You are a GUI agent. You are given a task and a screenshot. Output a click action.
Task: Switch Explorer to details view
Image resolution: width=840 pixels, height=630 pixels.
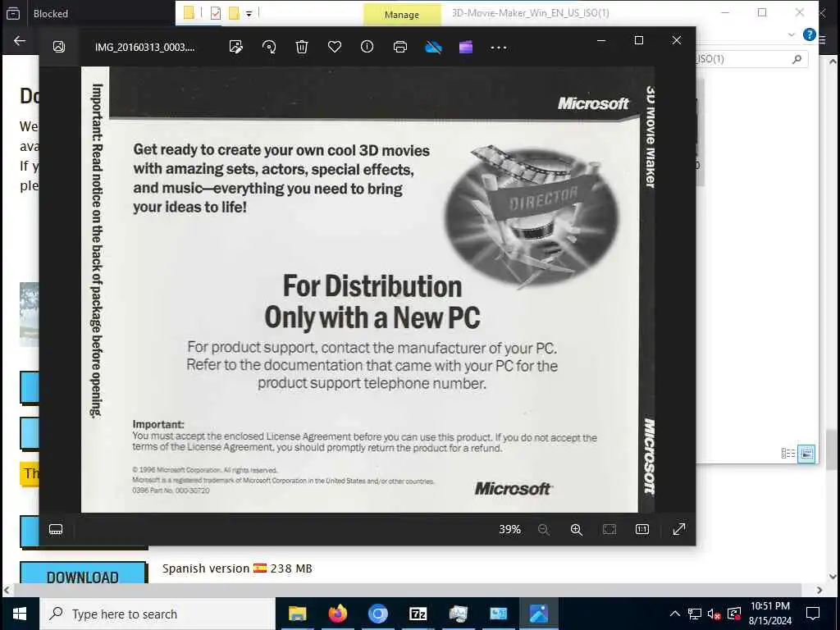pyautogui.click(x=788, y=454)
